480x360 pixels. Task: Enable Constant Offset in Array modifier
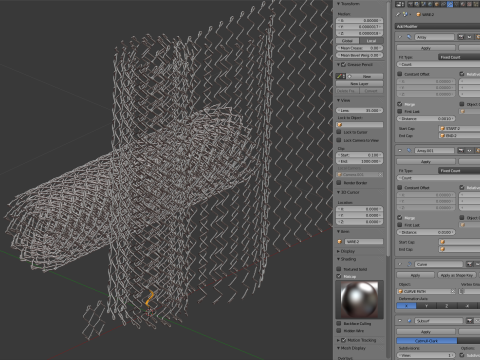[400, 74]
